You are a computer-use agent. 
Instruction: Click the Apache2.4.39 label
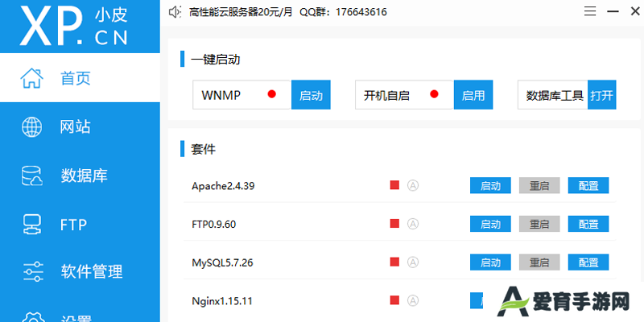coord(223,186)
